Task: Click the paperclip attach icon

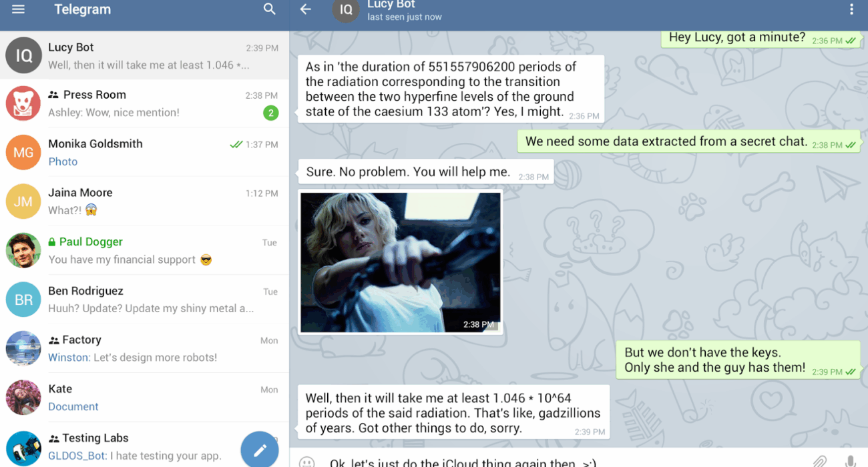Action: coord(819,461)
